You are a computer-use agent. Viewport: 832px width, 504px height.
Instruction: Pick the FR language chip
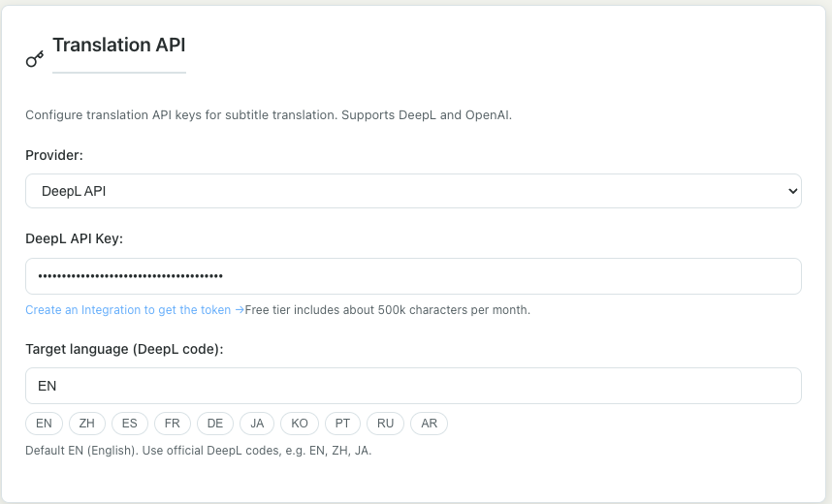click(172, 424)
